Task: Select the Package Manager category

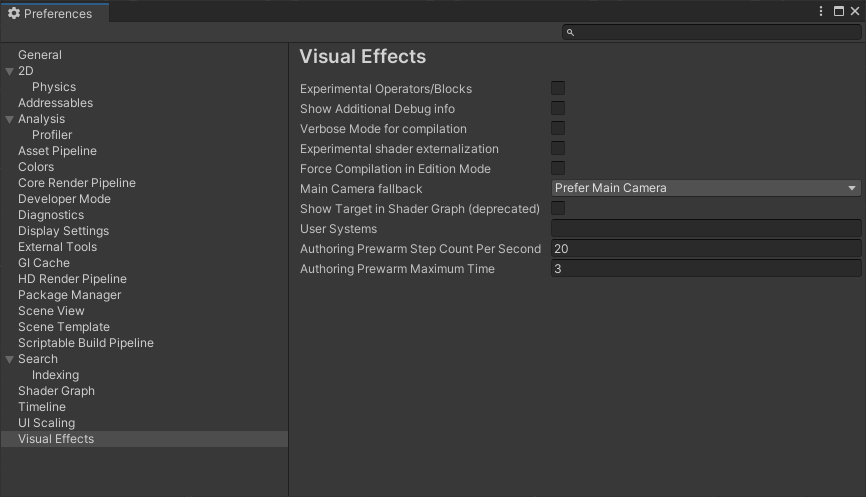Action: [69, 295]
